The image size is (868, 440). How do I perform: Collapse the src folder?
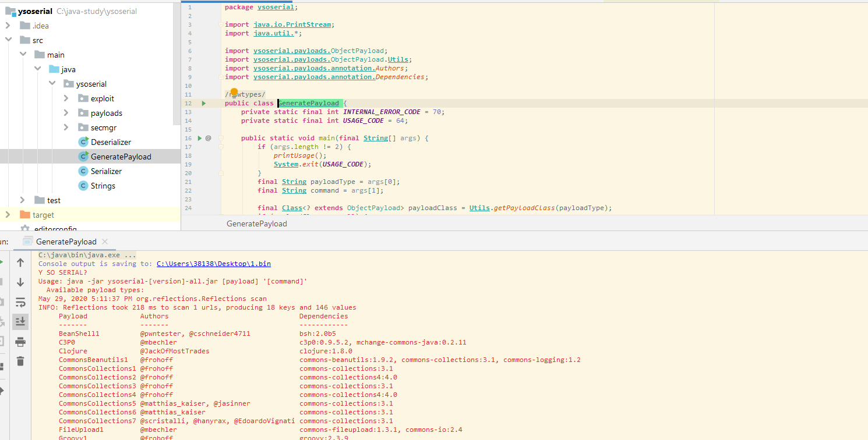tap(8, 40)
